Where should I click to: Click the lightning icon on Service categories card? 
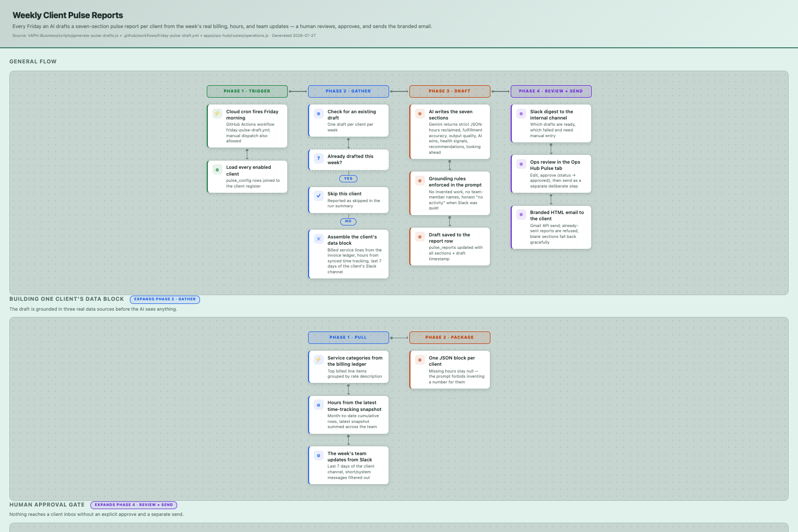[x=318, y=360]
